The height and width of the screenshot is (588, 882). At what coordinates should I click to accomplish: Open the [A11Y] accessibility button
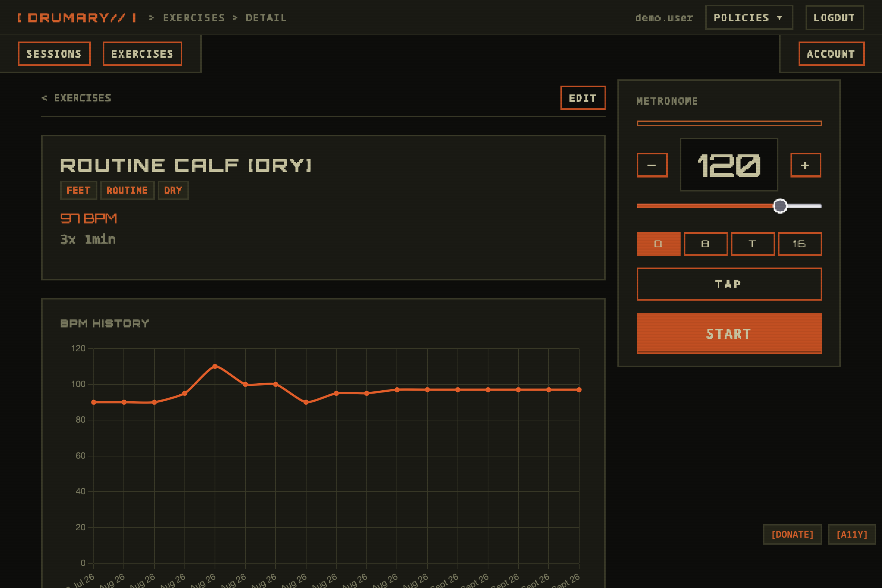(852, 534)
